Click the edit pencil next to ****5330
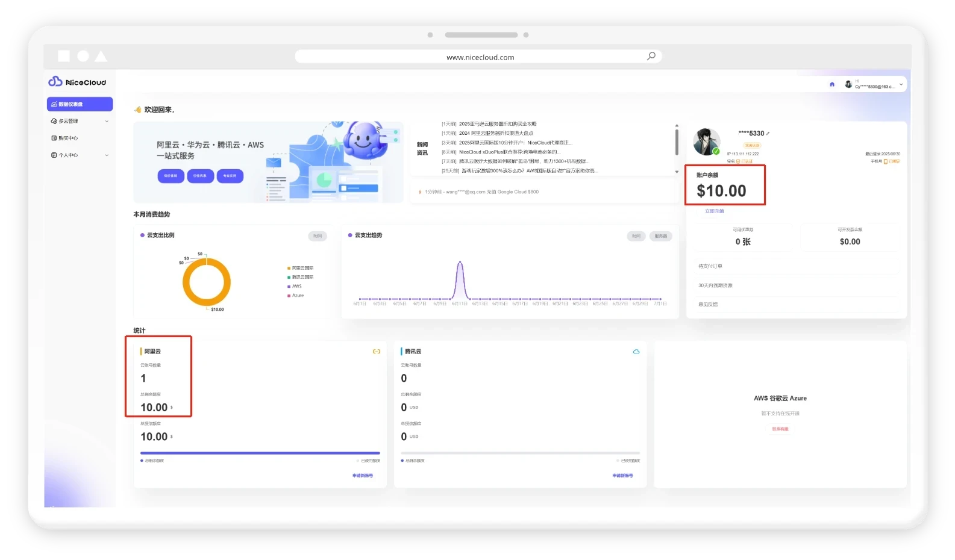Screen dimensions: 955x560 768,134
